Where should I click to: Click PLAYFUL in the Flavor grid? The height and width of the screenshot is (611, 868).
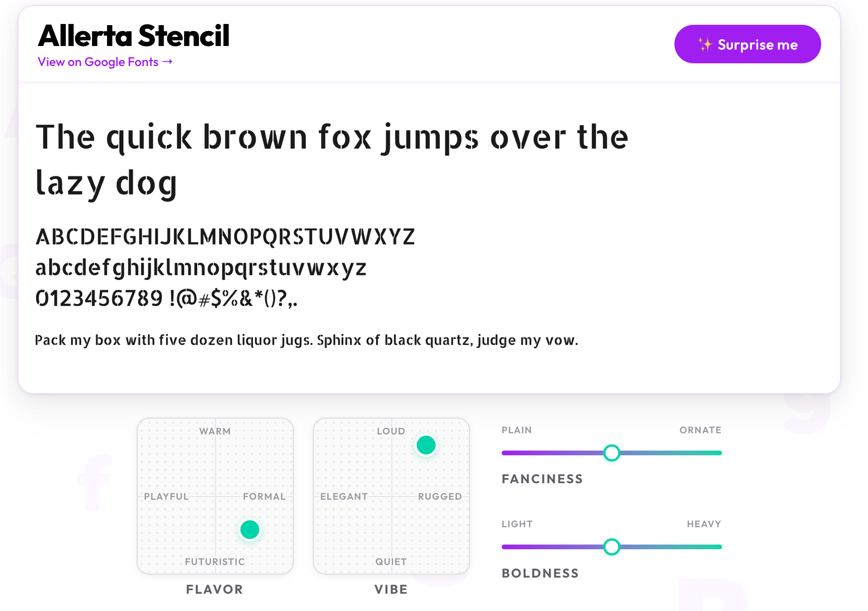(166, 497)
